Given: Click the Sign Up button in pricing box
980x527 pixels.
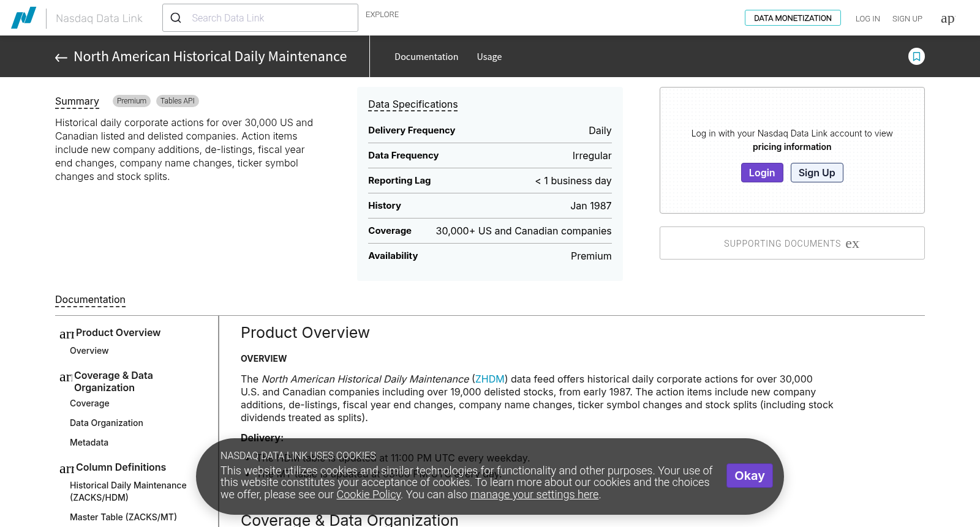Looking at the screenshot, I should point(816,173).
